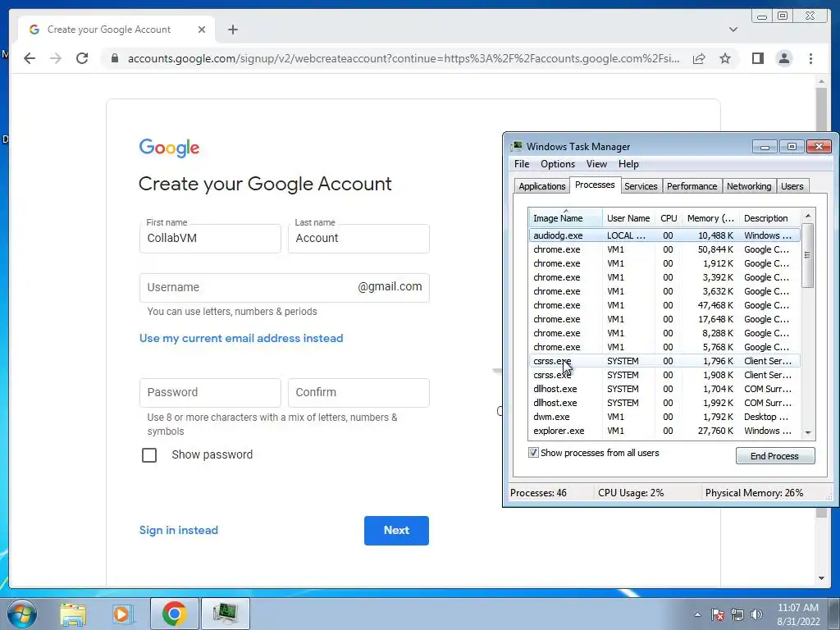Click the End Process button
The height and width of the screenshot is (630, 840).
pyautogui.click(x=775, y=456)
